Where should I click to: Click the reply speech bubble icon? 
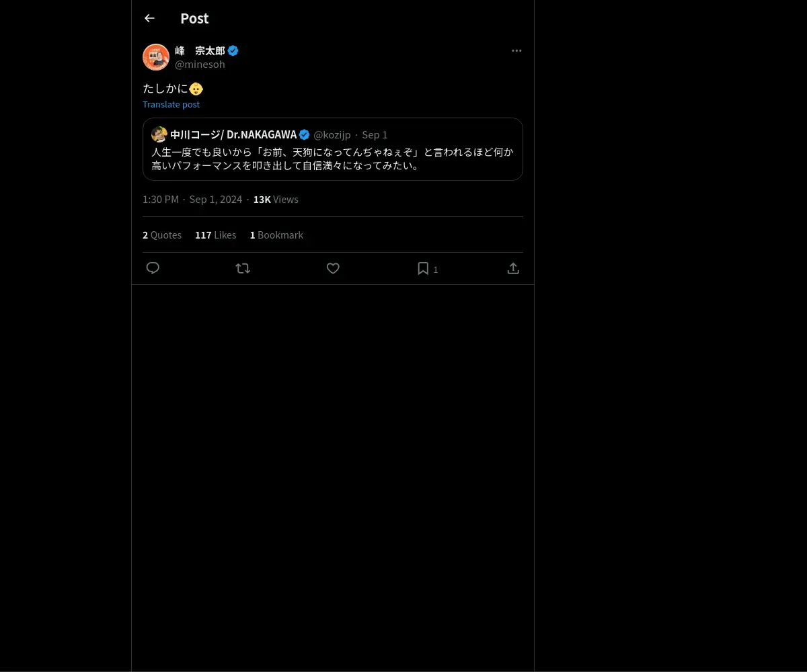point(153,268)
